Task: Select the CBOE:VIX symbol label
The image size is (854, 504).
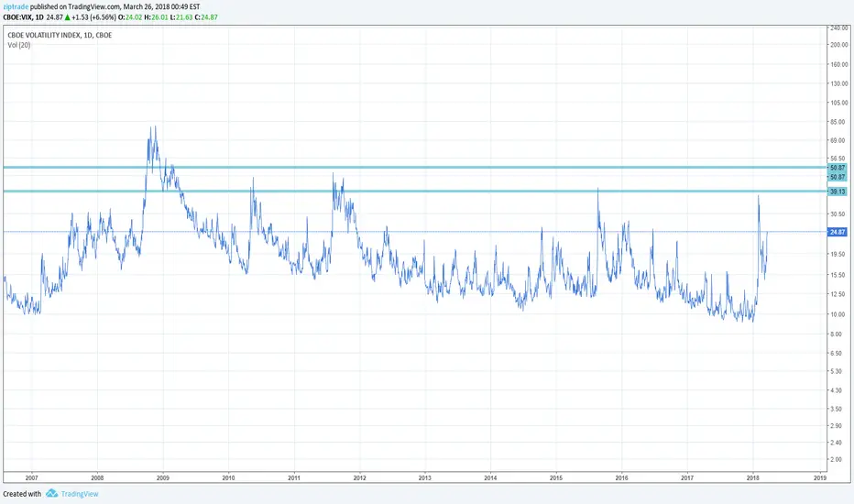Action: click(17, 16)
